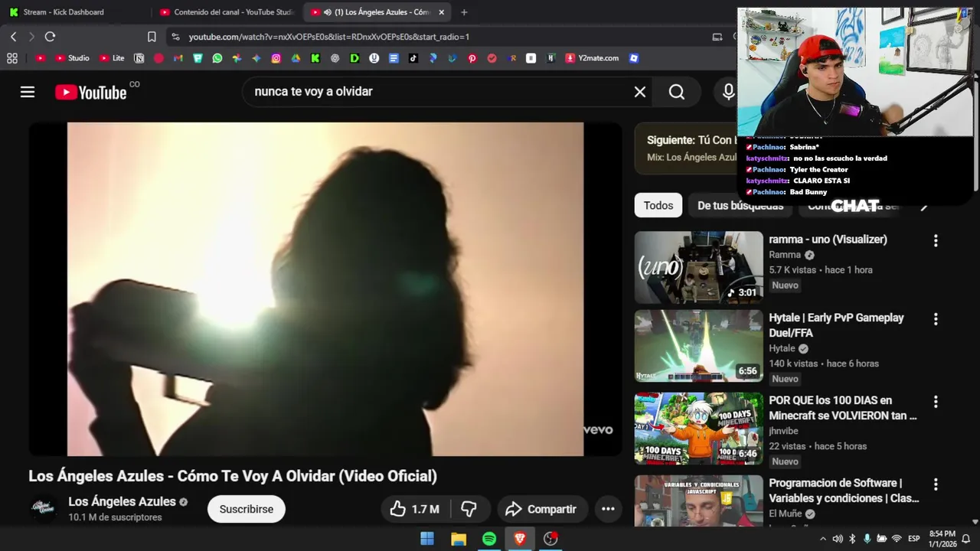Subscribe using the Suscribirse button
This screenshot has width=980, height=551.
247,509
